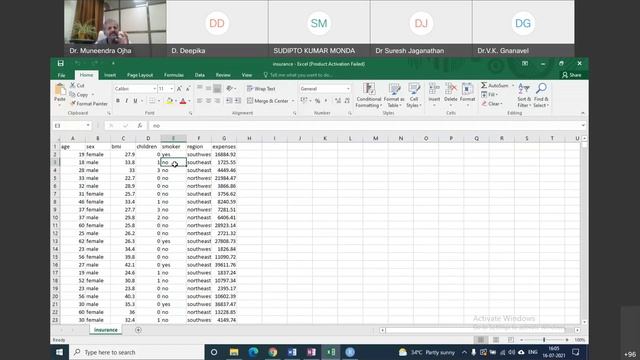Click the Insert Function fx icon
The height and width of the screenshot is (360, 640).
click(140, 126)
